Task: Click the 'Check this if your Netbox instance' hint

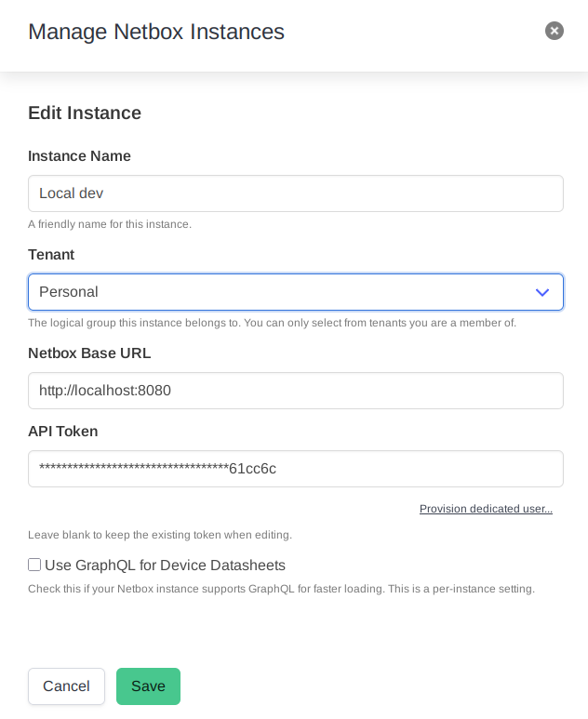Action: click(x=281, y=589)
